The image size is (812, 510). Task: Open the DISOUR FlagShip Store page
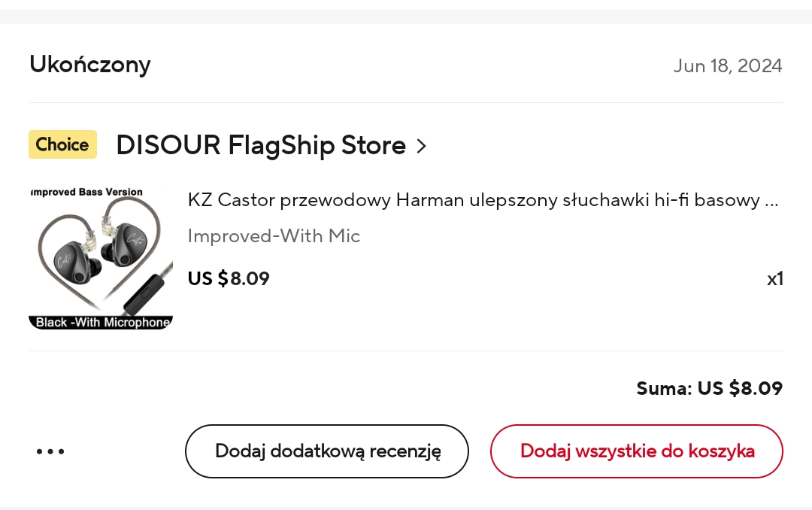(260, 145)
